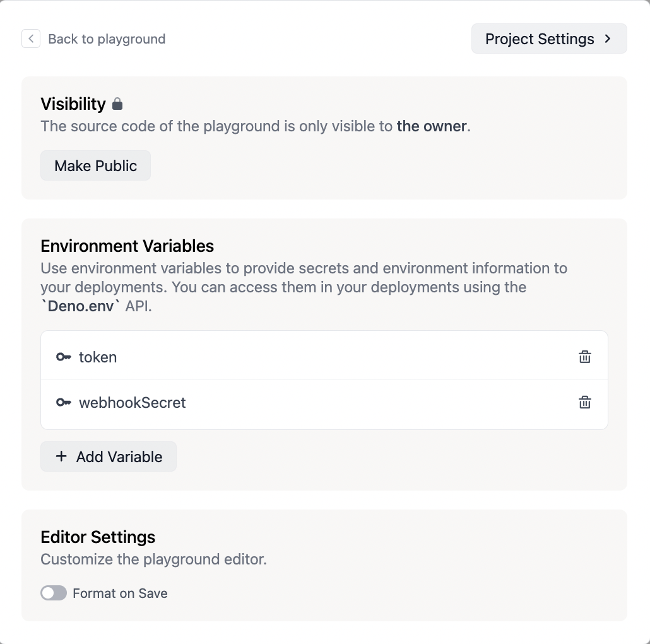Click the bold "the owner" text
Image resolution: width=650 pixels, height=644 pixels.
coord(432,126)
